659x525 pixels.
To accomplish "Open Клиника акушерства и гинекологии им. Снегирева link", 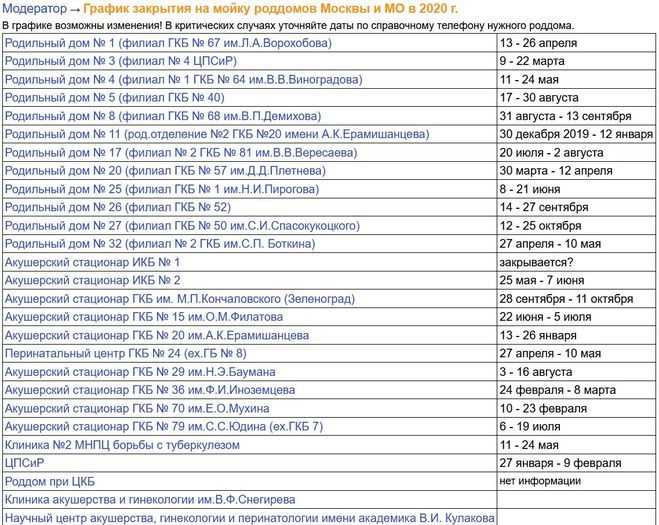I will (150, 500).
